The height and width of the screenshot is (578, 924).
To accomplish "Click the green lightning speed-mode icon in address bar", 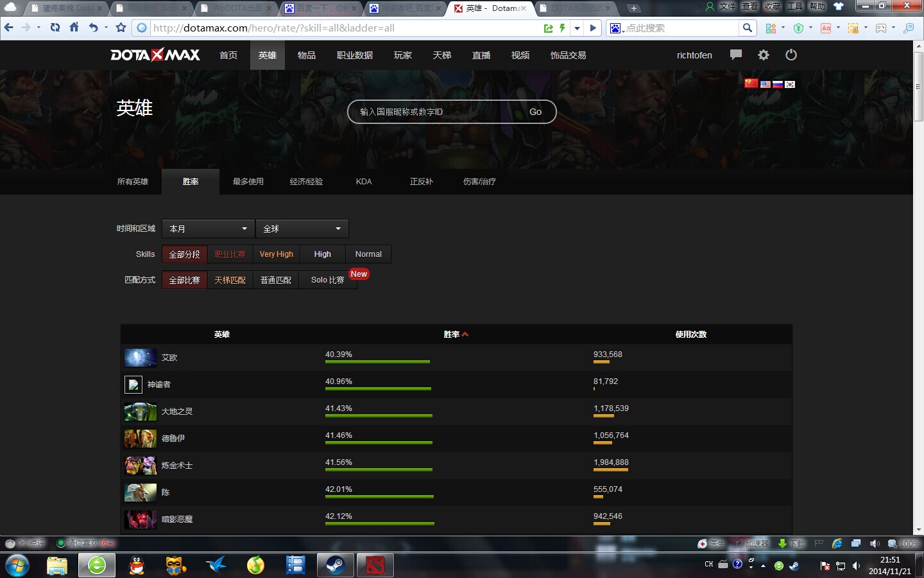I will (562, 28).
